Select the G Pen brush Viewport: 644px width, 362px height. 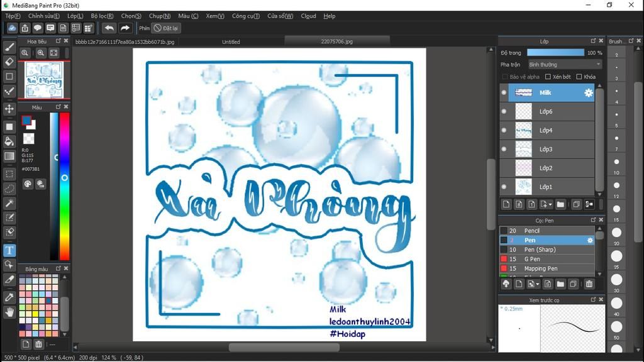pyautogui.click(x=547, y=259)
